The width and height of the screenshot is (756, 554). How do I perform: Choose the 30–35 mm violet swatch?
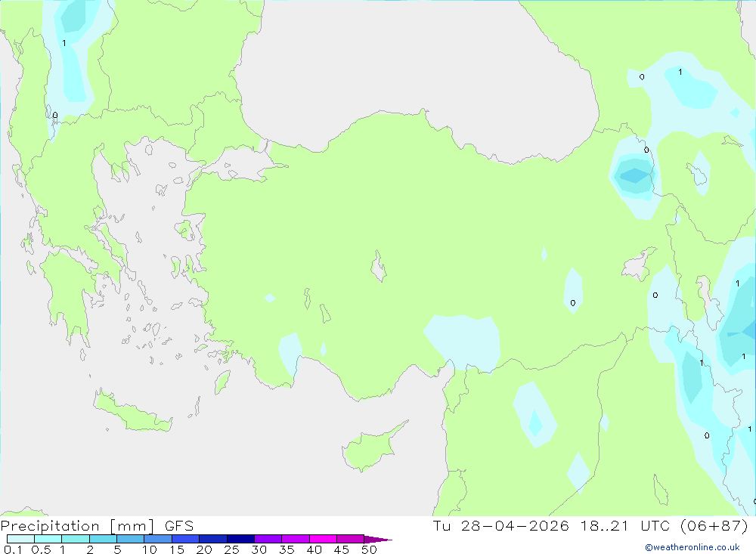click(x=268, y=539)
